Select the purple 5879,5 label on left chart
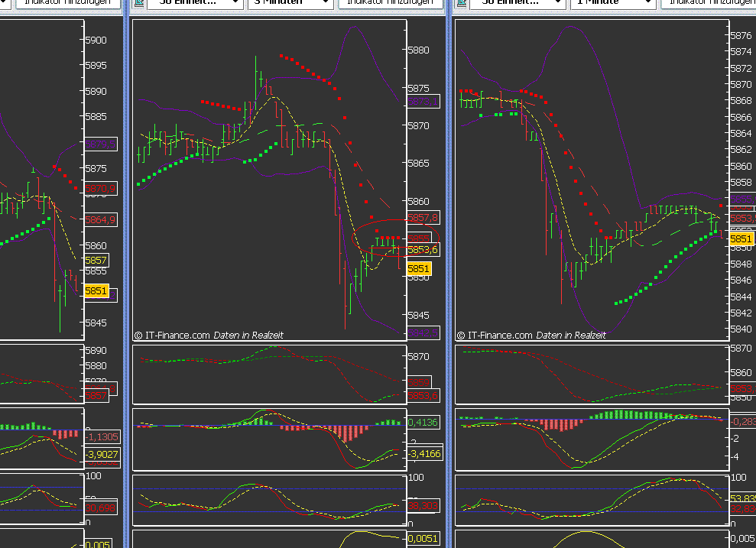This screenshot has height=548, width=756. tap(101, 144)
